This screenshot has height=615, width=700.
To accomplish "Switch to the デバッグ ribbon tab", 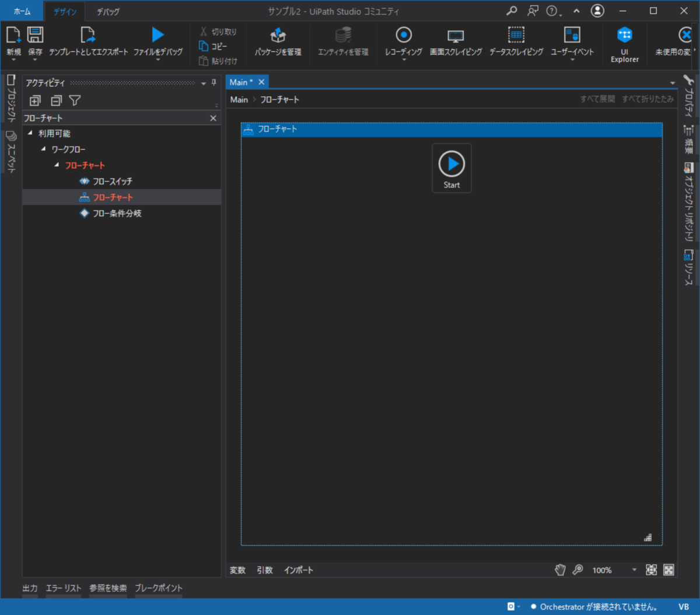I will click(x=108, y=12).
